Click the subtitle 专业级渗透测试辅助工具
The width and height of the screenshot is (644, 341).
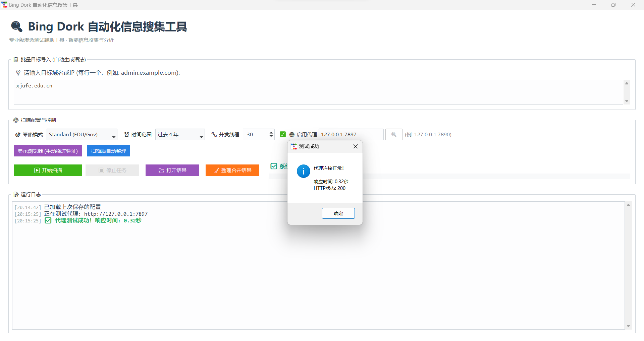pyautogui.click(x=37, y=40)
